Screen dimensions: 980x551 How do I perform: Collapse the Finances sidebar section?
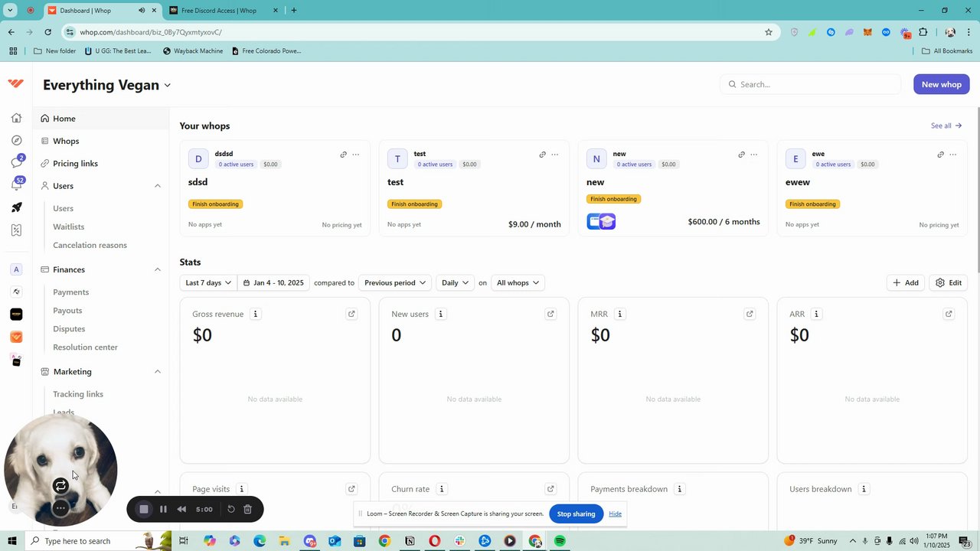coord(158,269)
